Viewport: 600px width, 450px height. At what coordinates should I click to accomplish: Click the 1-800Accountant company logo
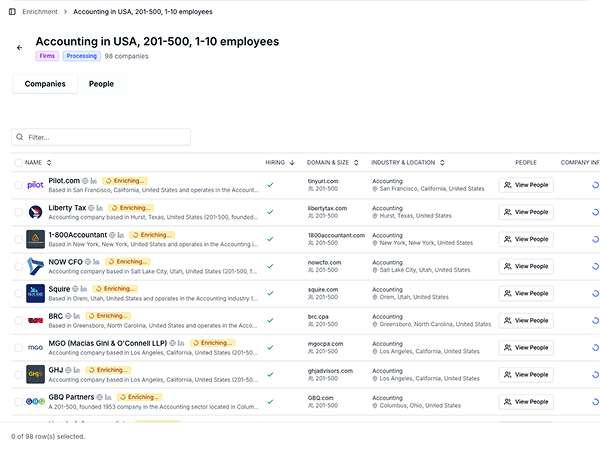click(x=35, y=239)
